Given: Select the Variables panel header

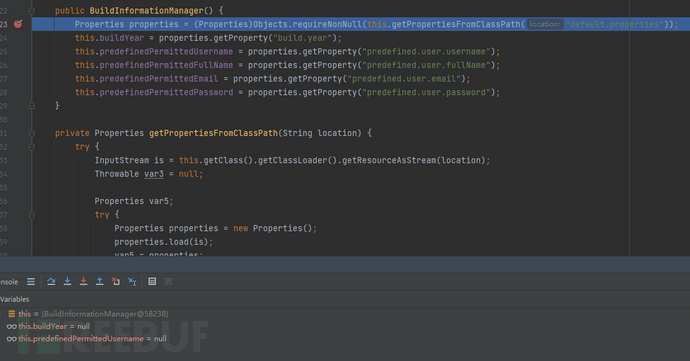Looking at the screenshot, I should click(x=15, y=299).
